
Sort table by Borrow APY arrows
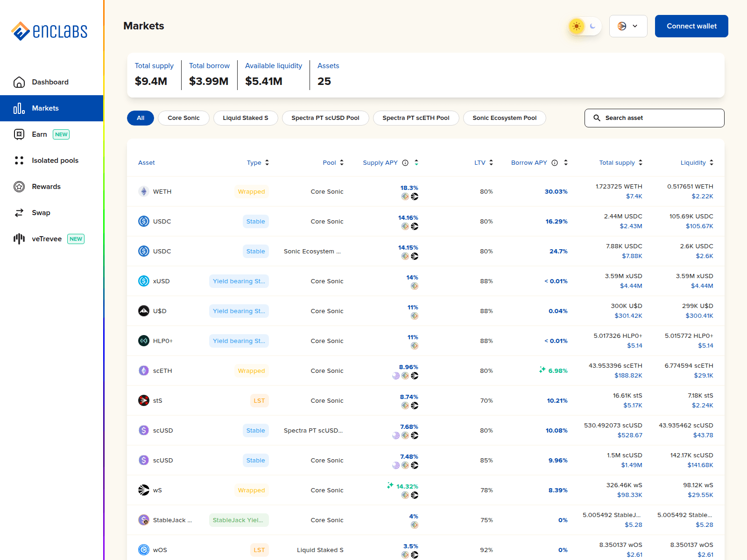(566, 163)
